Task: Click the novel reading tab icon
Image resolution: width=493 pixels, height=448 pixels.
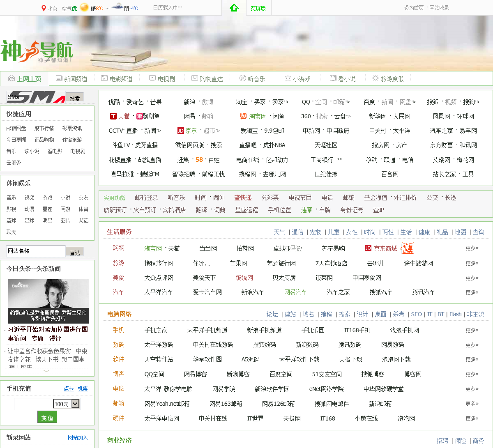Action: coord(333,78)
